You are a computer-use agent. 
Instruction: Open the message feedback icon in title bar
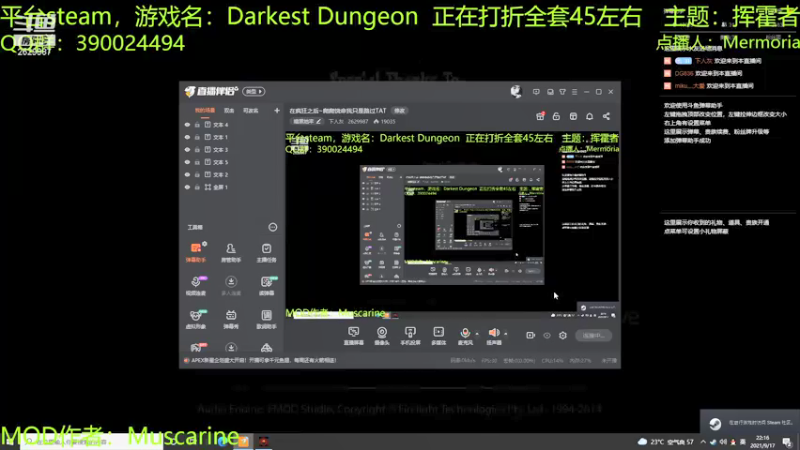click(x=536, y=92)
